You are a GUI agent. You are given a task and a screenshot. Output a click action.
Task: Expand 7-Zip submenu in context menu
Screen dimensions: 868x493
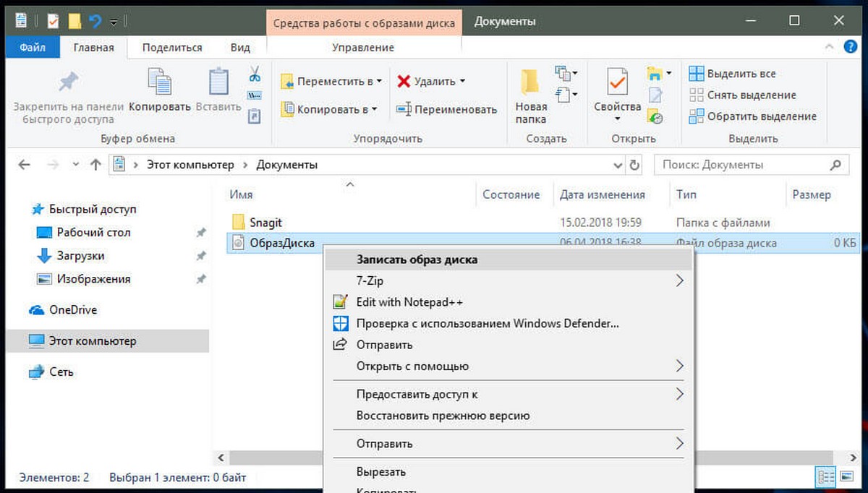(x=679, y=280)
